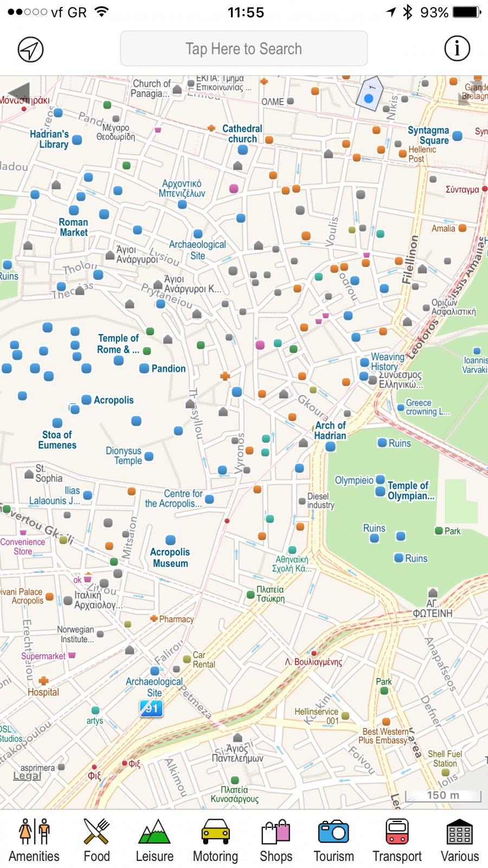Image resolution: width=488 pixels, height=868 pixels.
Task: Select the Λ. Βουλιαγμένης stop marker
Action: 314,653
